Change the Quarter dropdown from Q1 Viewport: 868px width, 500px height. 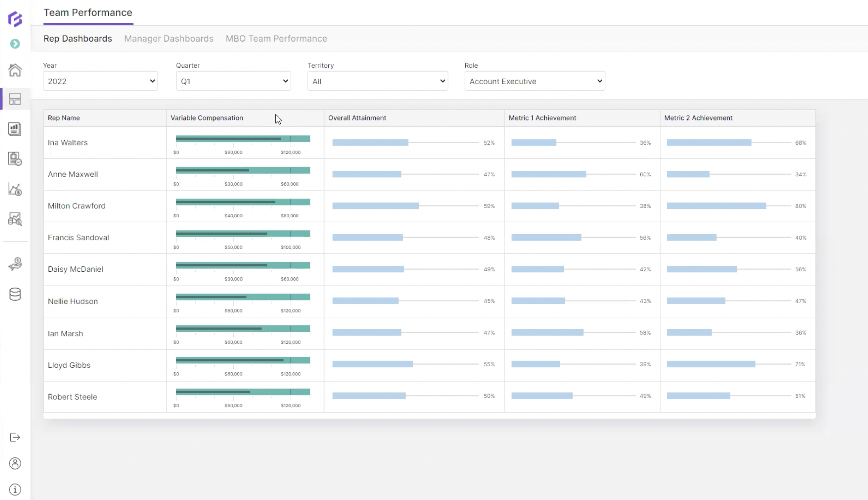[x=233, y=81]
